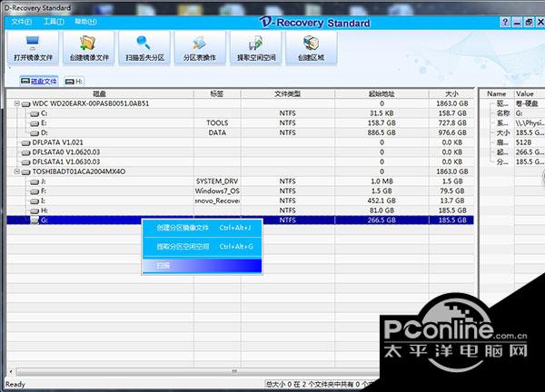
Task: Click the WDC WD20EARX disk icon
Action: pyautogui.click(x=25, y=103)
